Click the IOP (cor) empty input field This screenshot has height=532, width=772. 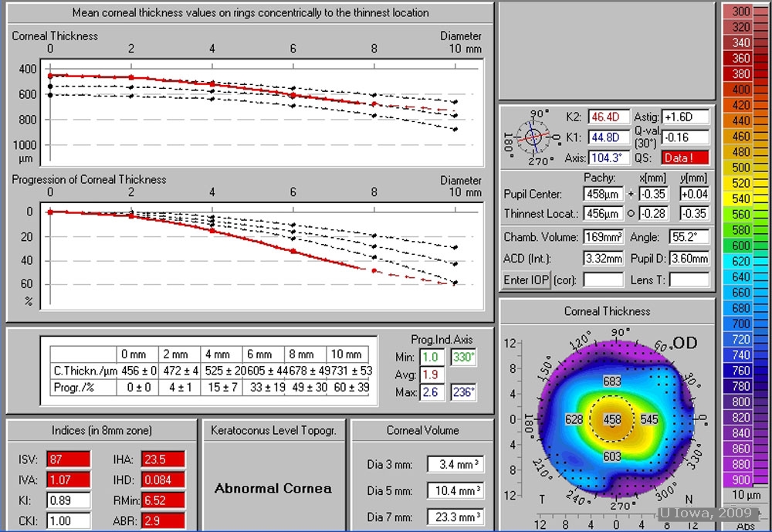(x=602, y=280)
